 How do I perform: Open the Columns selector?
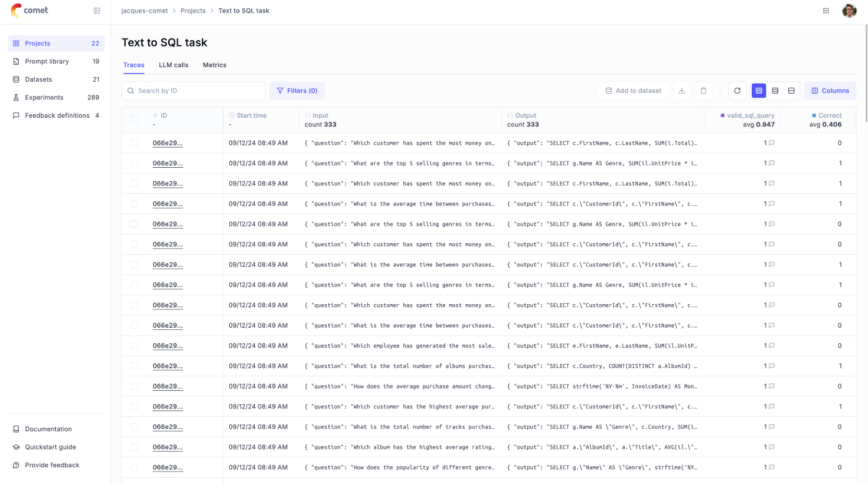829,91
